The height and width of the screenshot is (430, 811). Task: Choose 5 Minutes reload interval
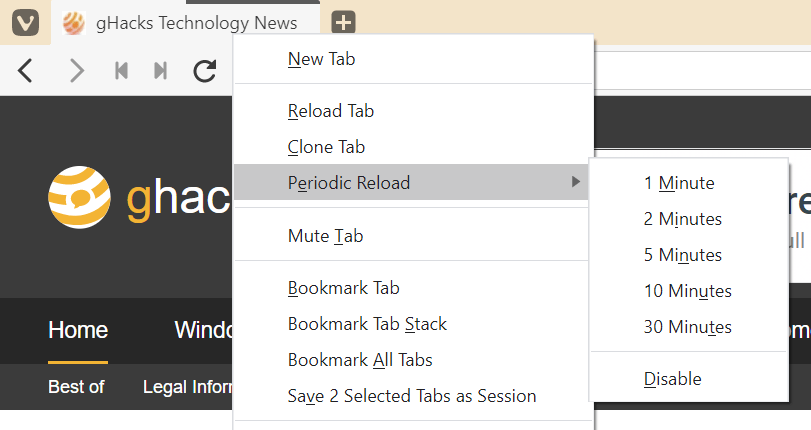click(683, 255)
